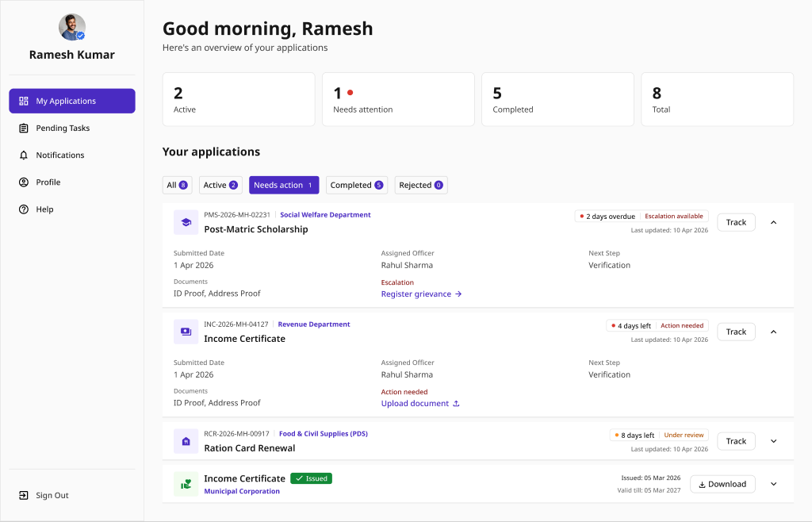Screen dimensions: 812x522
Task: Click the Active summary card
Action: [x=239, y=99]
